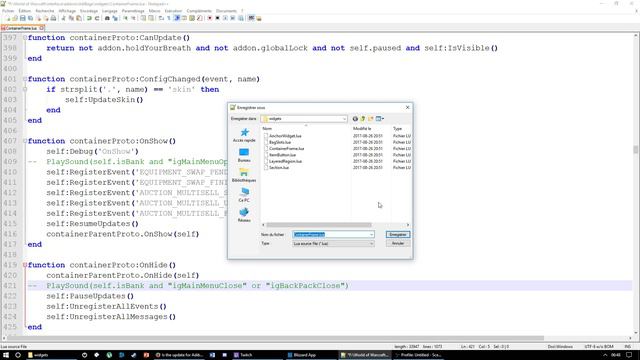Open the Encodage menu
The width and height of the screenshot is (640, 360).
point(89,11)
